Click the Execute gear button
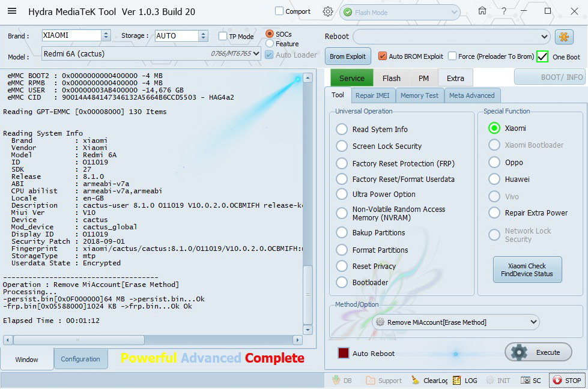 tap(539, 352)
